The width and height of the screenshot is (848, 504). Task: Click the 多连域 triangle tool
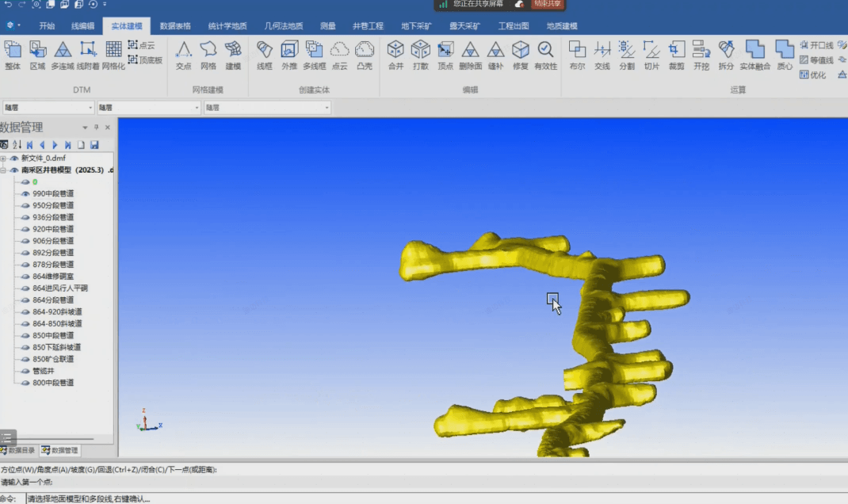pos(62,55)
